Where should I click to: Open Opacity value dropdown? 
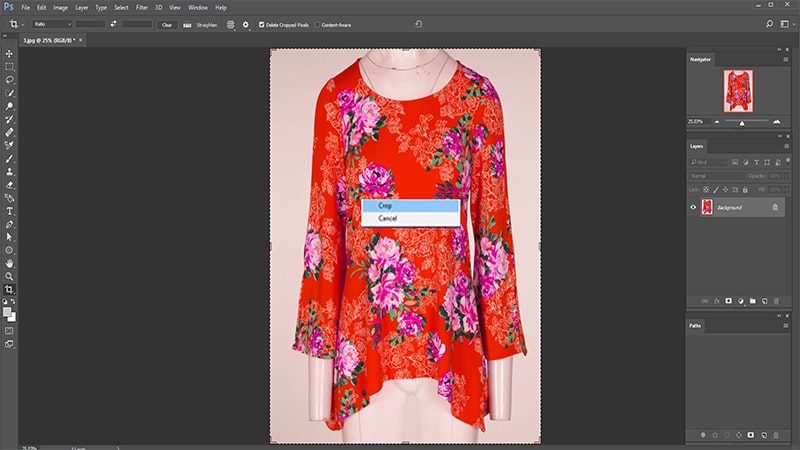point(785,176)
